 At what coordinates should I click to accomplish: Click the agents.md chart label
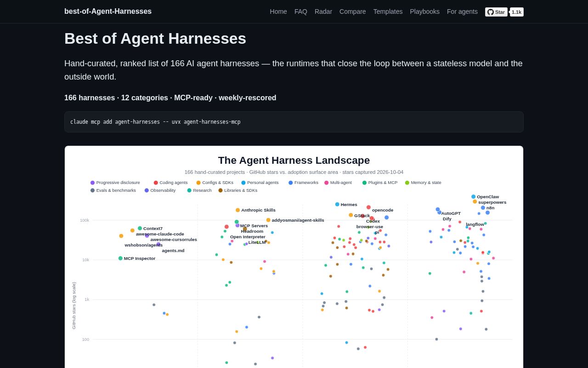click(173, 251)
